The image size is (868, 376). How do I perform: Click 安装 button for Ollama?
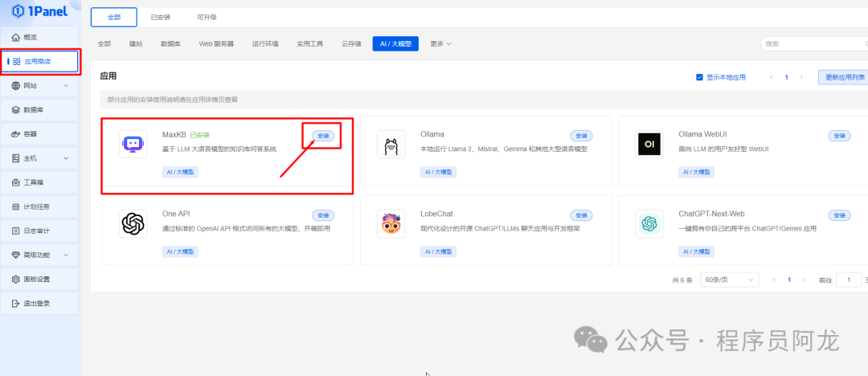[x=581, y=136]
